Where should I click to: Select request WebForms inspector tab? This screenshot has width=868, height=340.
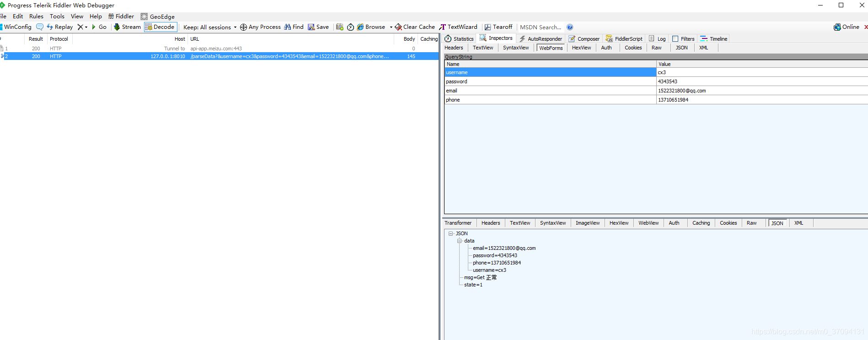tap(551, 48)
